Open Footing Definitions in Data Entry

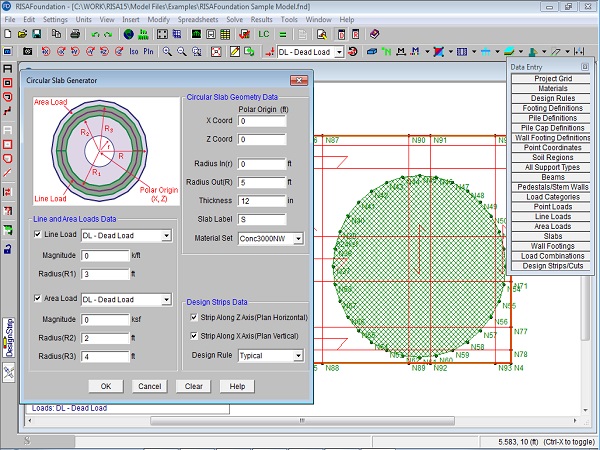551,108
